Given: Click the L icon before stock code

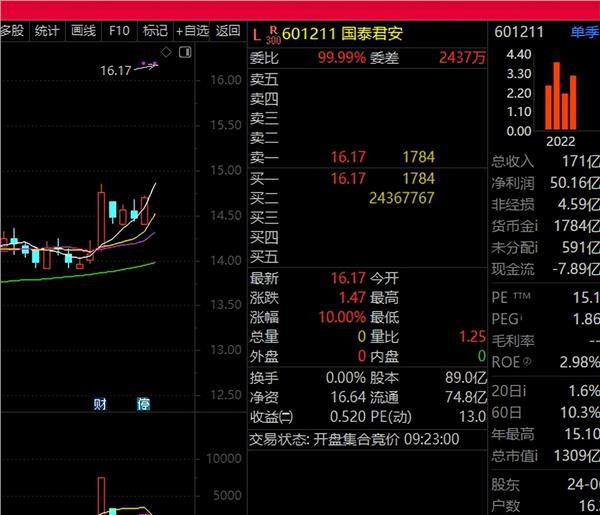Looking at the screenshot, I should 257,36.
